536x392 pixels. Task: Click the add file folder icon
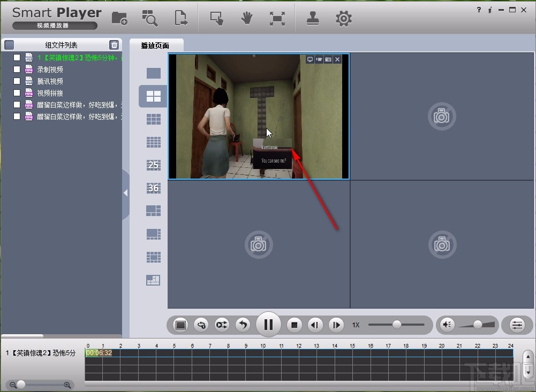[x=119, y=18]
